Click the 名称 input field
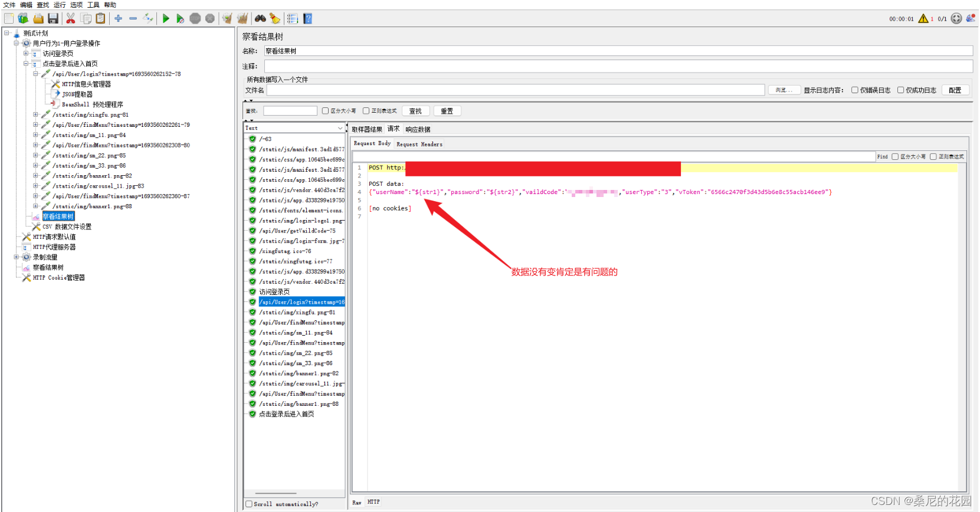 point(618,51)
